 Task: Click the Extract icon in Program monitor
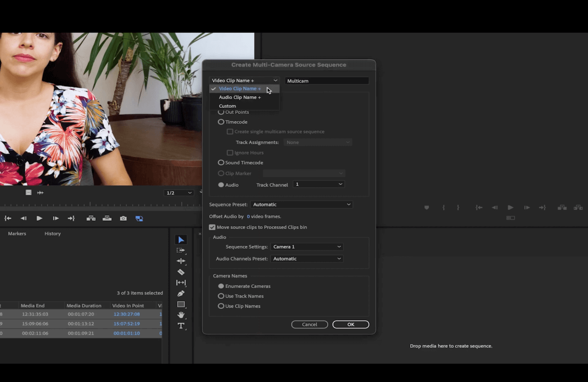click(578, 207)
